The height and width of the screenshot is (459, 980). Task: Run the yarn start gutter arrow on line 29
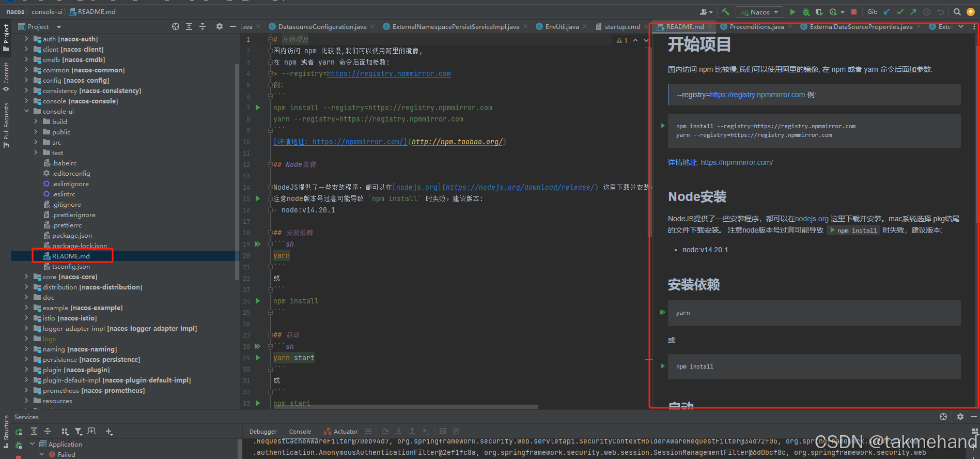(258, 358)
